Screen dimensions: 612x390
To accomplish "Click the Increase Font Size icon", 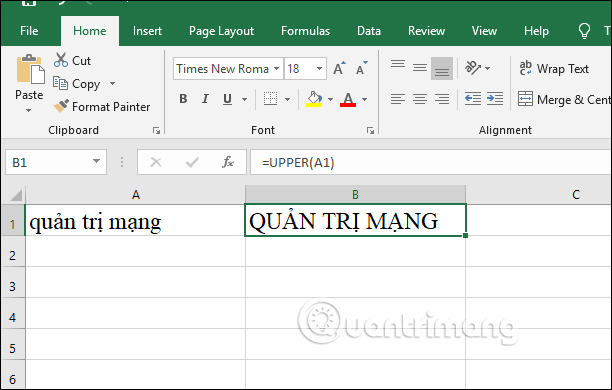I will tap(339, 68).
